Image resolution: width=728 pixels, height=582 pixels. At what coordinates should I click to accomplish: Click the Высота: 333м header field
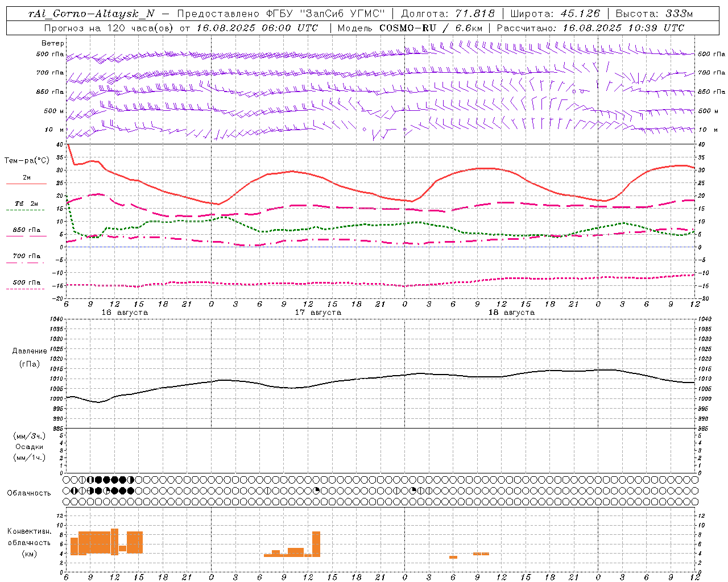click(x=654, y=14)
